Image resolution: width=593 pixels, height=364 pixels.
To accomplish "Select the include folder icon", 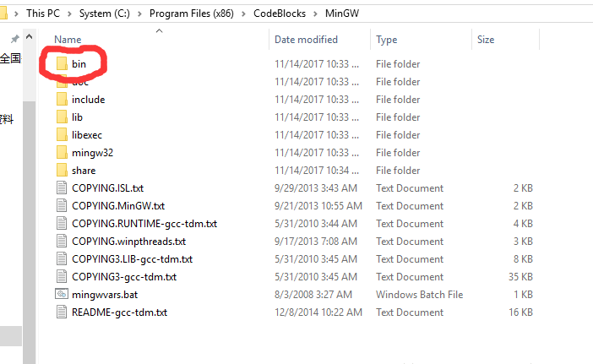I will 62,100.
